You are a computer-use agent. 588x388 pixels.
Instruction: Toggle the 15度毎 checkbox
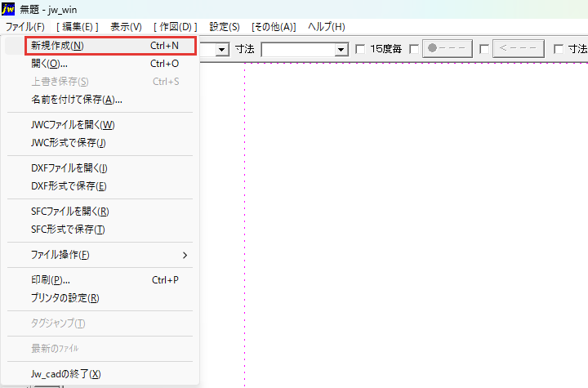click(x=360, y=49)
